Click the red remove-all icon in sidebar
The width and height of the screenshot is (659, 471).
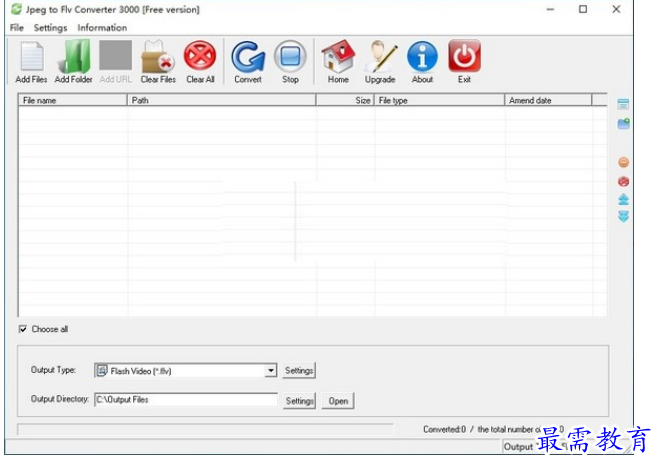tap(624, 182)
